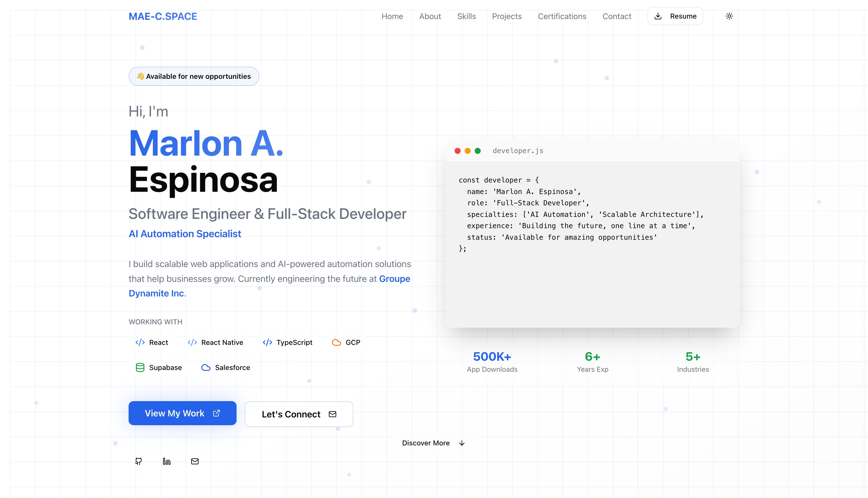Click the orange GCP cloud icon
This screenshot has height=498, width=868.
coord(337,342)
